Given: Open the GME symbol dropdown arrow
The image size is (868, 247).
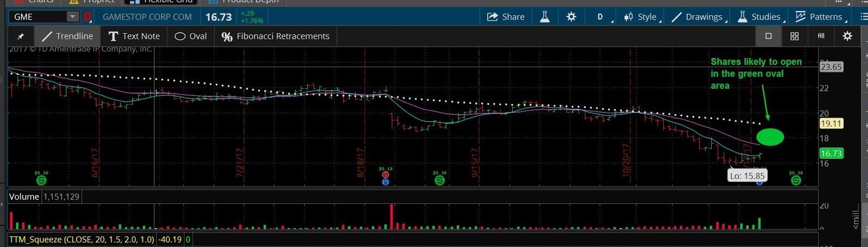Looking at the screenshot, I should pos(73,17).
